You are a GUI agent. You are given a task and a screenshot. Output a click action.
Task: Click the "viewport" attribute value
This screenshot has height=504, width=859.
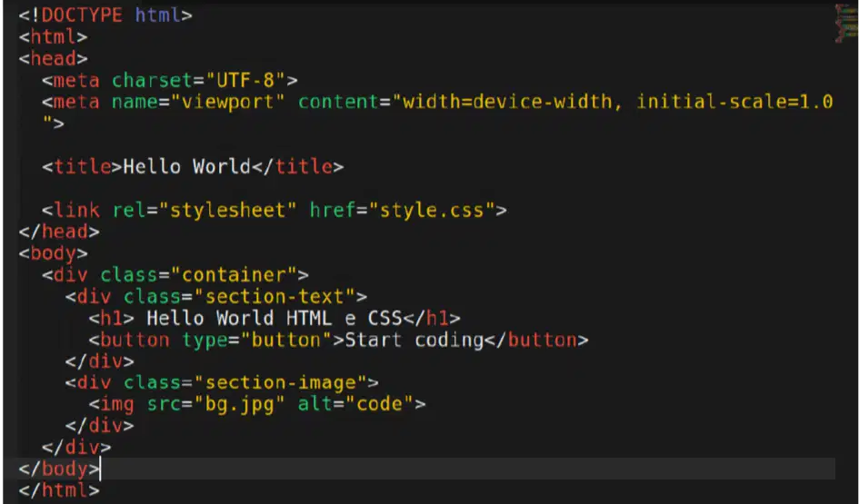(x=228, y=102)
